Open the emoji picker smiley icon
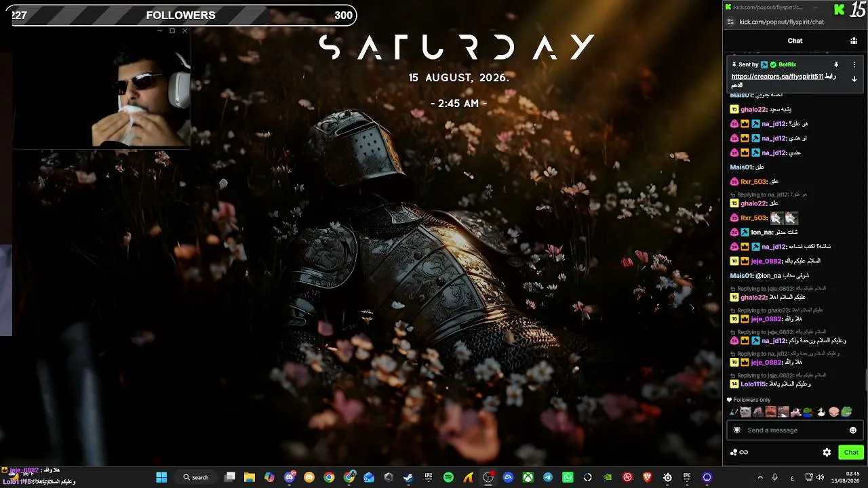868x488 pixels. coord(853,430)
